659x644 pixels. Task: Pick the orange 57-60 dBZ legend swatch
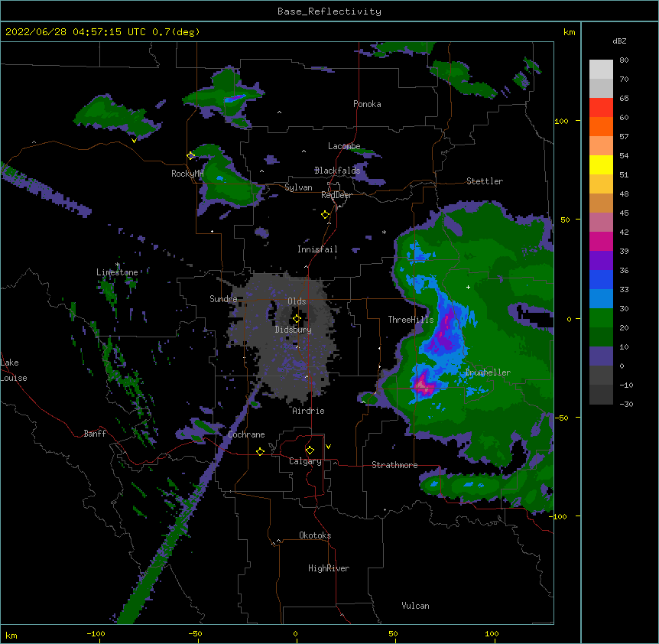[x=601, y=126]
